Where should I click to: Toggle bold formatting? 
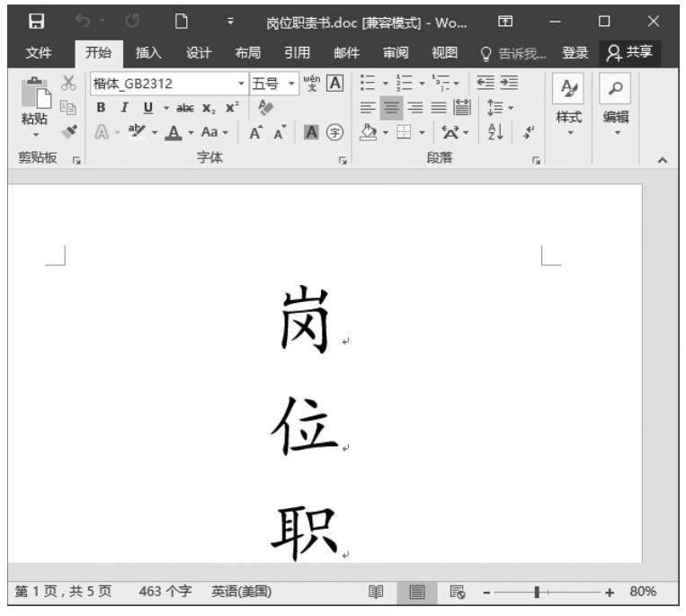pyautogui.click(x=101, y=107)
